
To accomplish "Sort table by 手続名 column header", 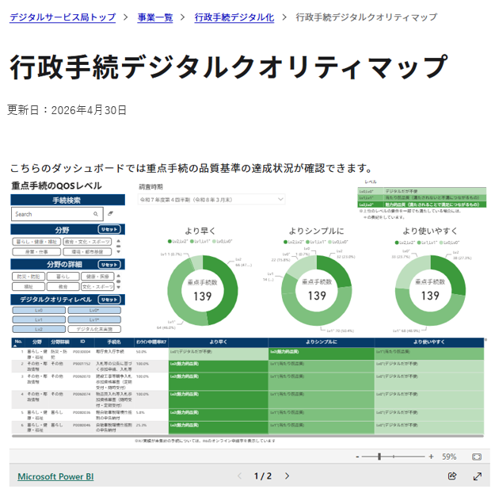I will pyautogui.click(x=114, y=342).
